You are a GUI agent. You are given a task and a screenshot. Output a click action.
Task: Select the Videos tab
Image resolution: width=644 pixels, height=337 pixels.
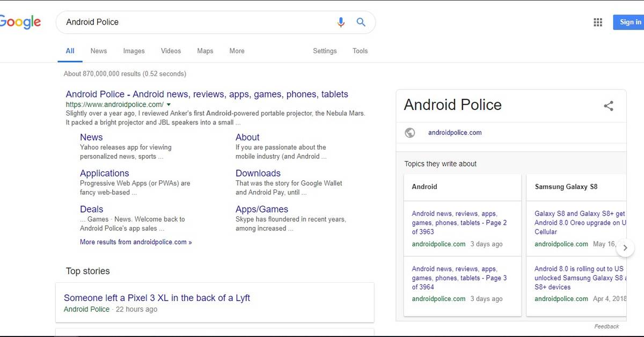click(171, 51)
